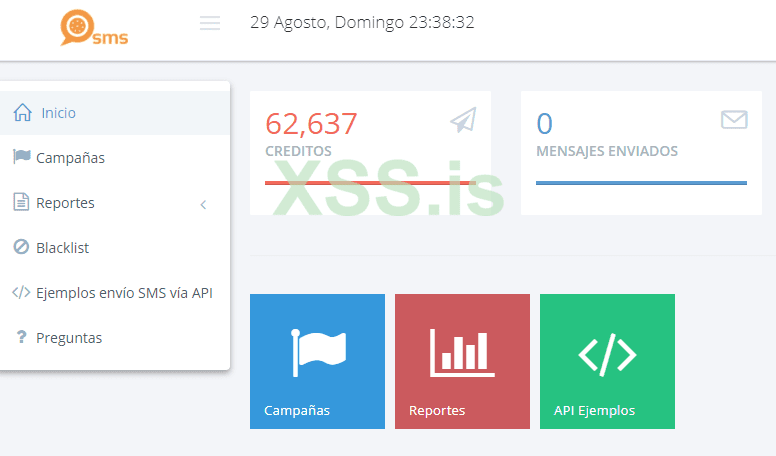
Task: Click the red credits progress bar
Action: [370, 183]
